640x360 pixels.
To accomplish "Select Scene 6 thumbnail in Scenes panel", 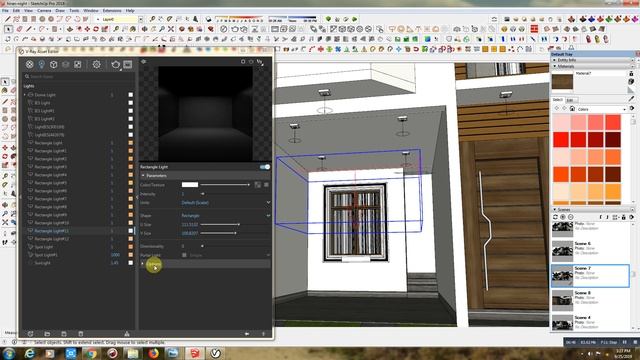I will 562,251.
